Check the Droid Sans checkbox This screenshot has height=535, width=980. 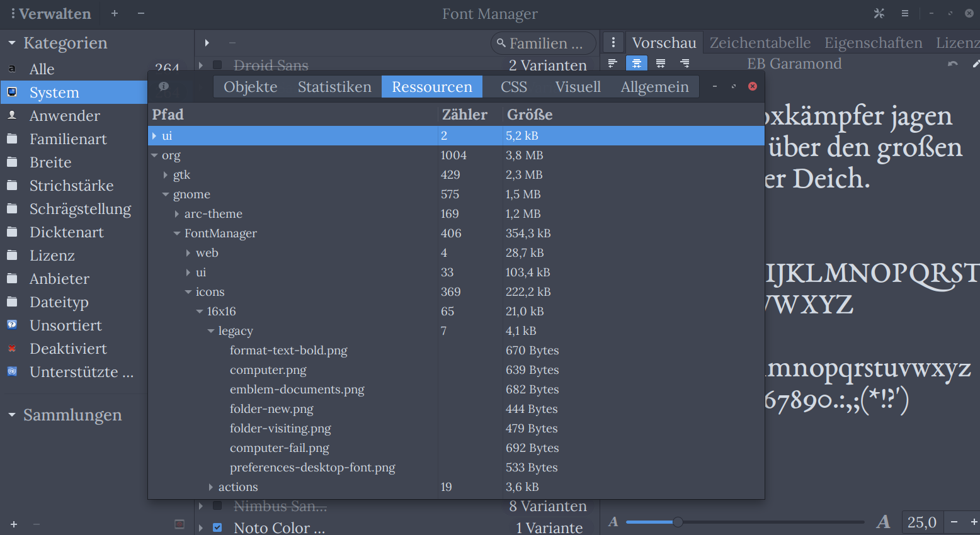pos(217,65)
